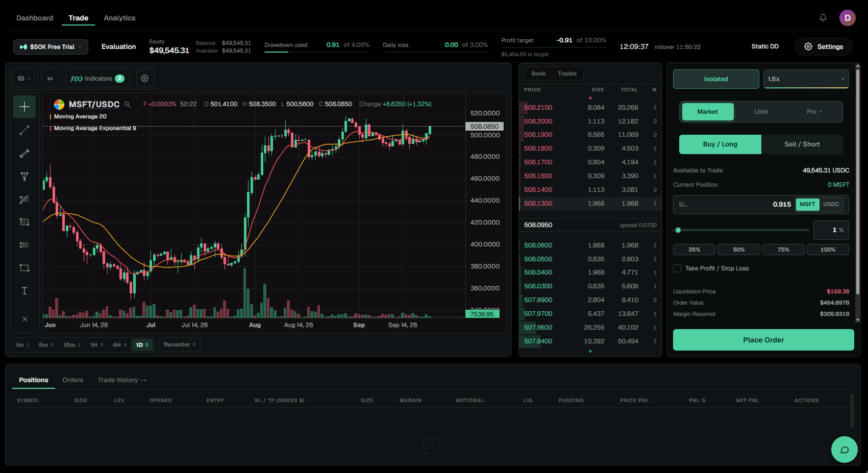Click the Moving Average 20 indicator label

(80, 117)
